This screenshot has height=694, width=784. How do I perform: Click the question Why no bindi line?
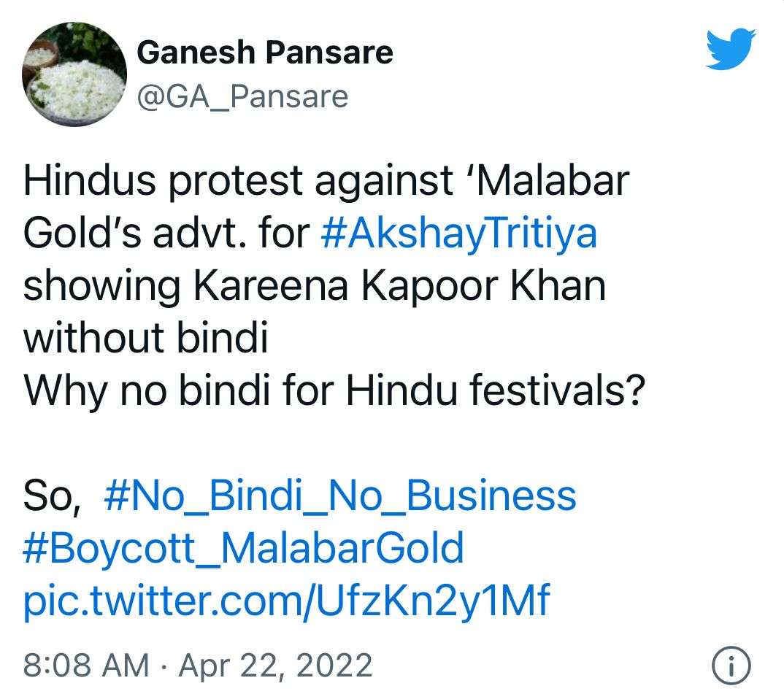(335, 390)
